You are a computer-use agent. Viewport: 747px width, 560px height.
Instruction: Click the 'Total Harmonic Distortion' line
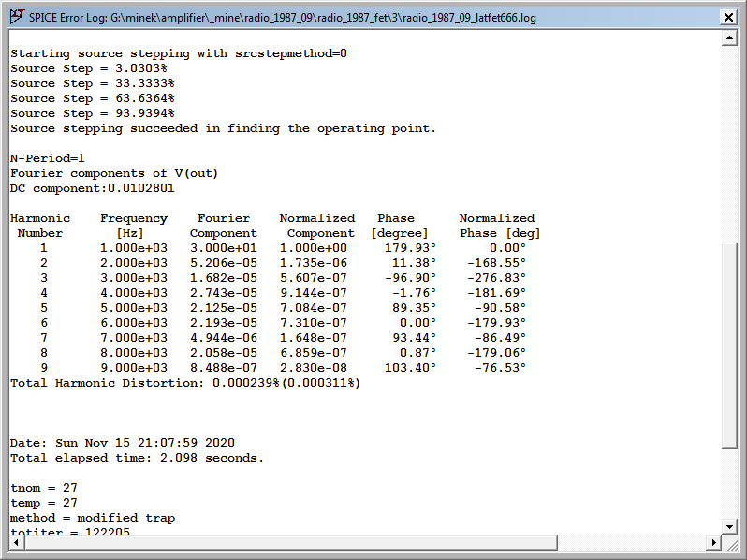tap(185, 383)
